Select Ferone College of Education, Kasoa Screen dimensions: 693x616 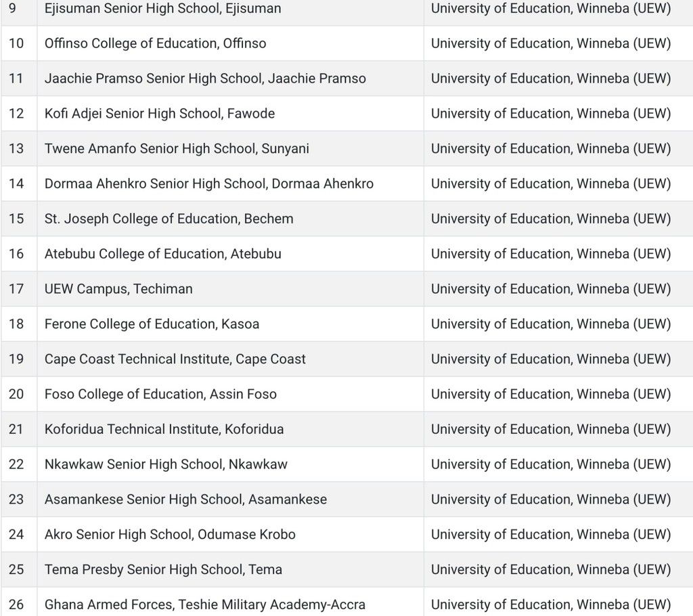point(152,324)
